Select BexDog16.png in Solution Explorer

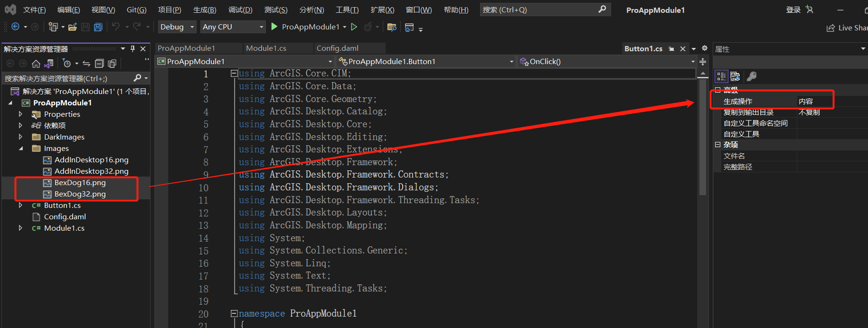coord(80,183)
